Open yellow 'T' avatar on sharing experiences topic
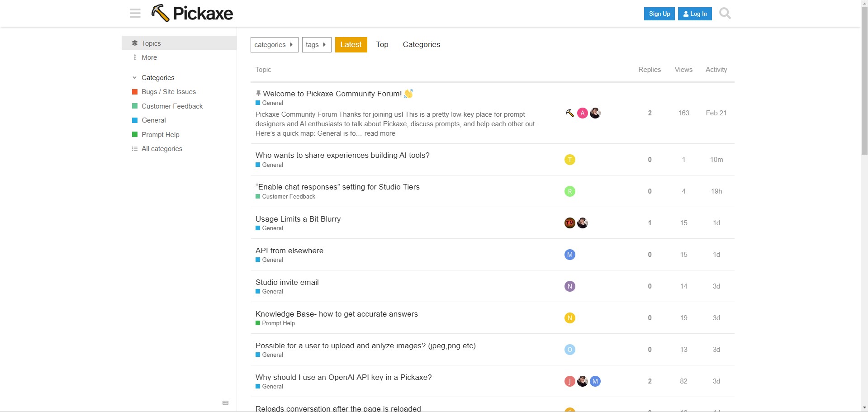 (x=570, y=160)
